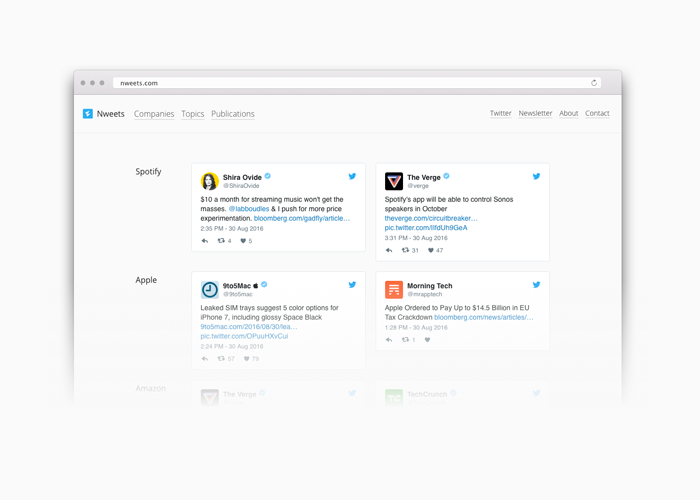The height and width of the screenshot is (500, 700).
Task: Click the verified badge beside 9to5Mac
Action: click(x=264, y=285)
